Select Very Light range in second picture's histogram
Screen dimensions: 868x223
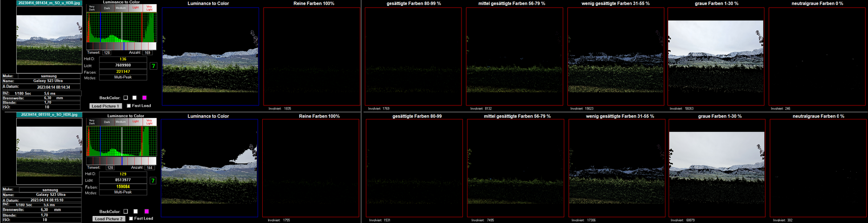point(149,122)
